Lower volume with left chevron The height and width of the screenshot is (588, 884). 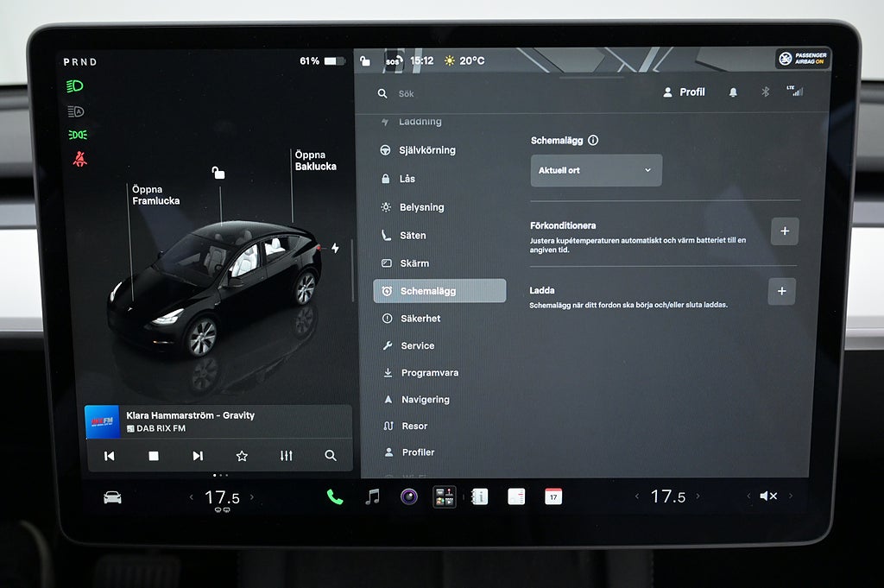(748, 496)
